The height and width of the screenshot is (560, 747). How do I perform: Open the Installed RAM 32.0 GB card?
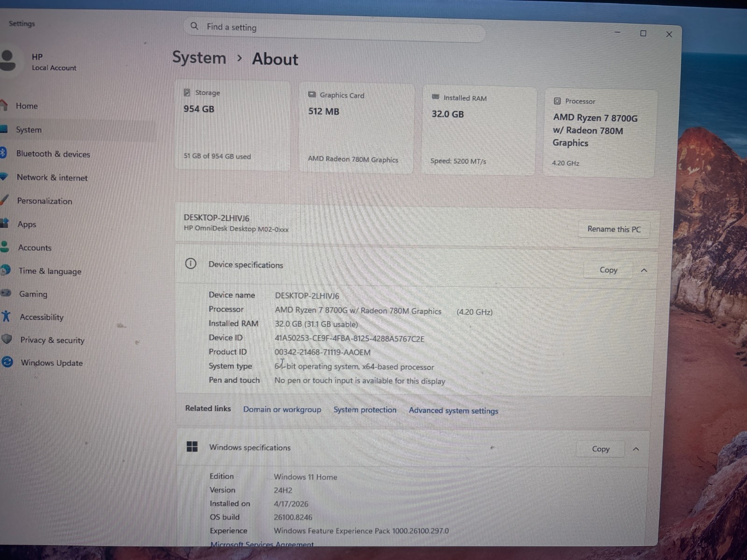(x=479, y=131)
